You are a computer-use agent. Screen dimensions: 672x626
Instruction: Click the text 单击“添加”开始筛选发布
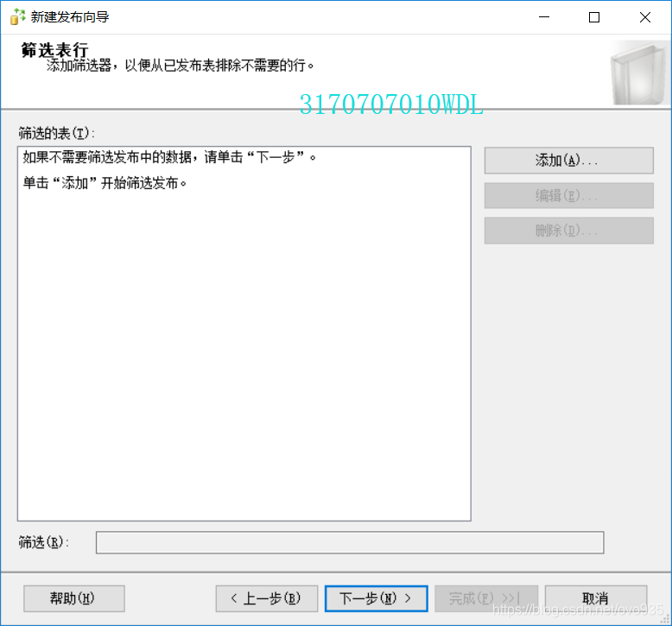pyautogui.click(x=105, y=183)
